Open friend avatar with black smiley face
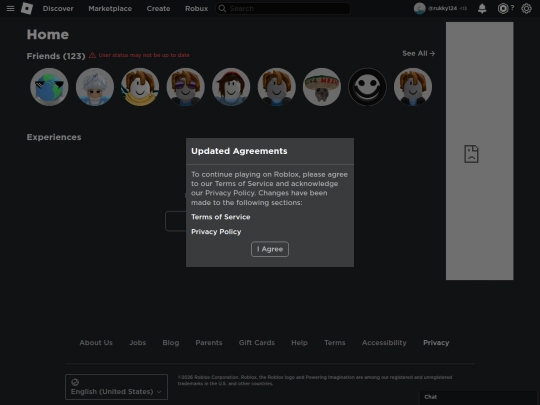 [x=367, y=87]
